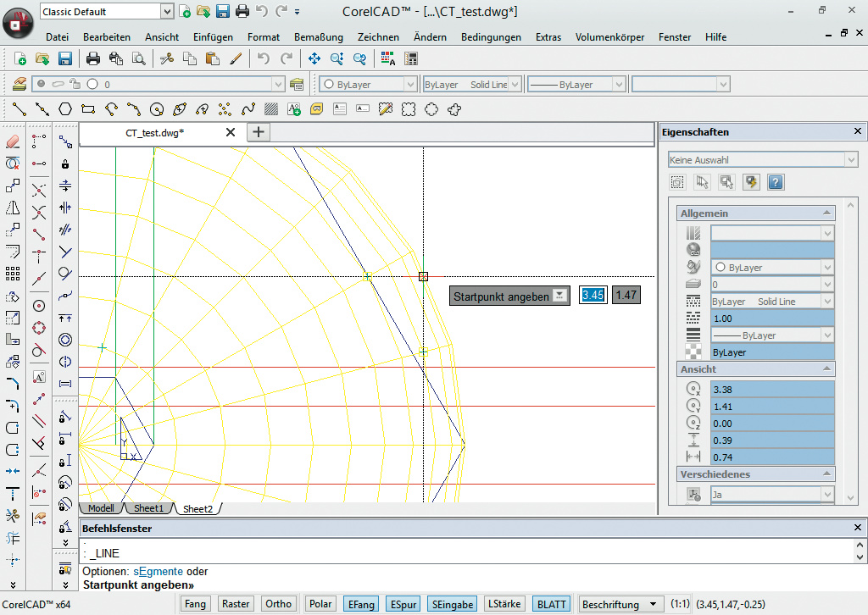Activate the Pan view tool
The height and width of the screenshot is (615, 868).
[314, 58]
